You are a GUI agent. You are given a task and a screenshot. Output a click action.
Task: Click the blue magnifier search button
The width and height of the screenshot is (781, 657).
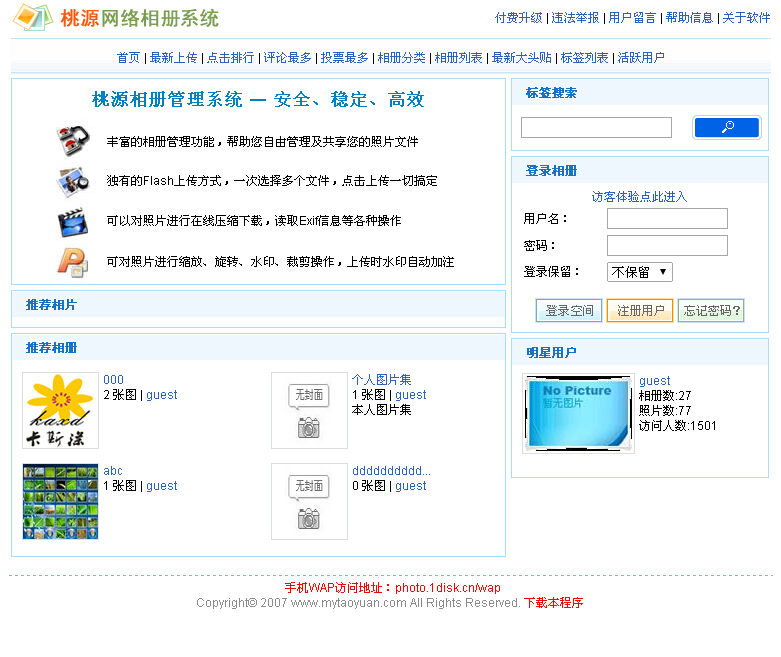click(727, 127)
